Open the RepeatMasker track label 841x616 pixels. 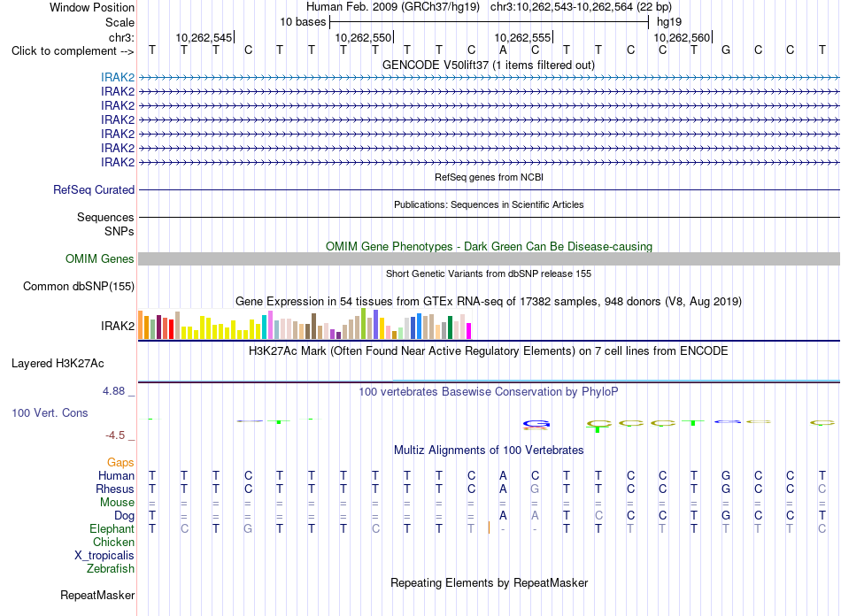[97, 595]
